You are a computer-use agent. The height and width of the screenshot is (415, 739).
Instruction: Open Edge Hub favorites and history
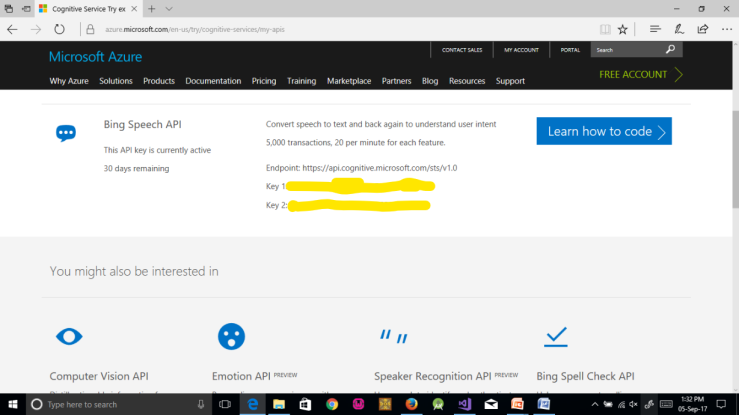[655, 29]
